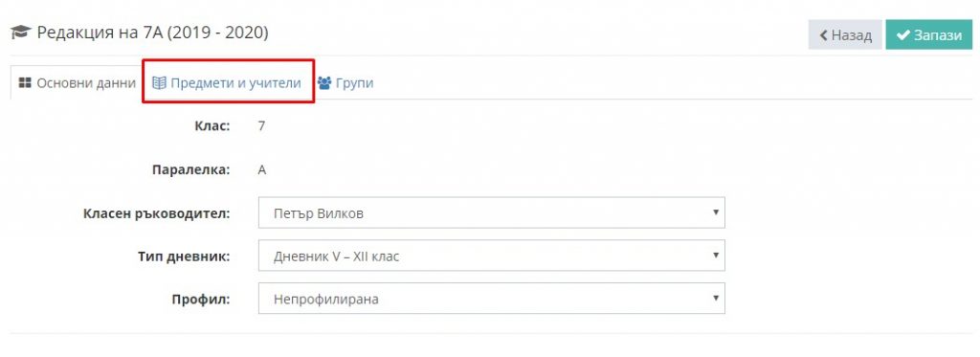This screenshot has width=980, height=357.
Task: Click the Паралелка value А
Action: pyautogui.click(x=262, y=169)
